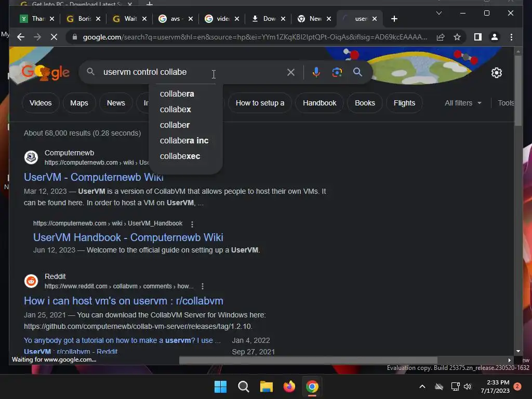Image resolution: width=532 pixels, height=399 pixels.
Task: Click the vertical page scrollbar
Action: [518, 90]
